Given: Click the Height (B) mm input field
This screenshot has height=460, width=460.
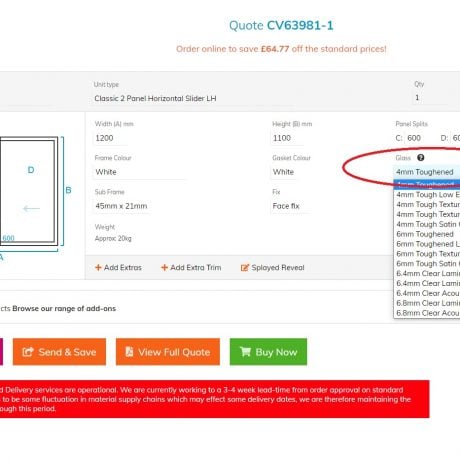Looking at the screenshot, I should (x=287, y=138).
